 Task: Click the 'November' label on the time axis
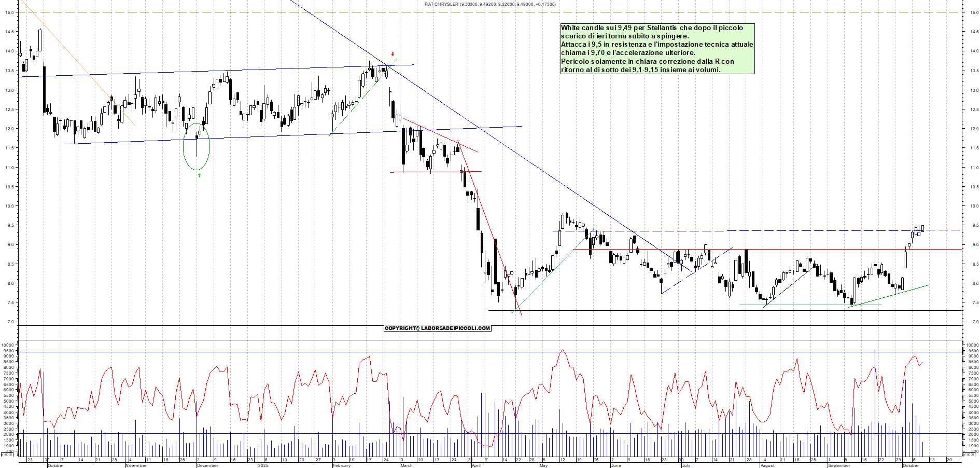(136, 465)
